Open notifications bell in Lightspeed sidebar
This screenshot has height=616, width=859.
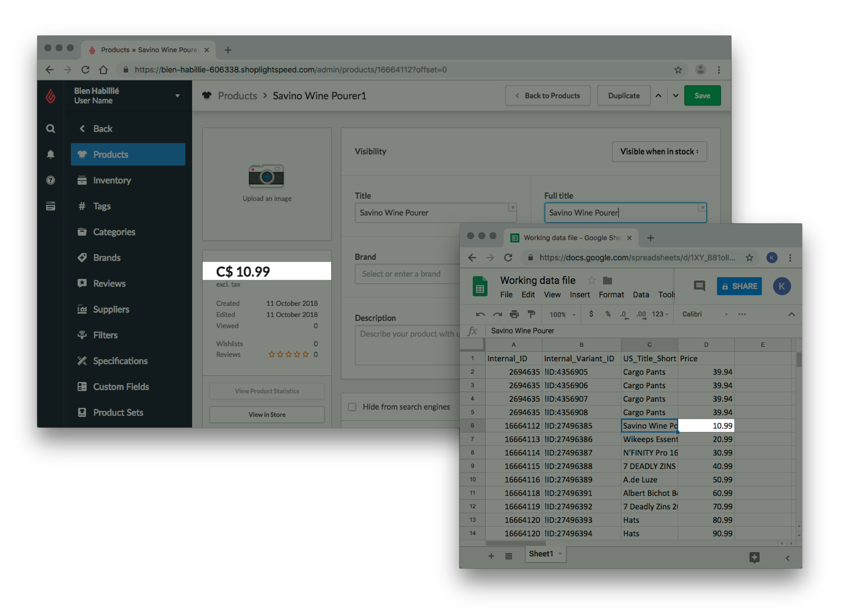coord(50,154)
